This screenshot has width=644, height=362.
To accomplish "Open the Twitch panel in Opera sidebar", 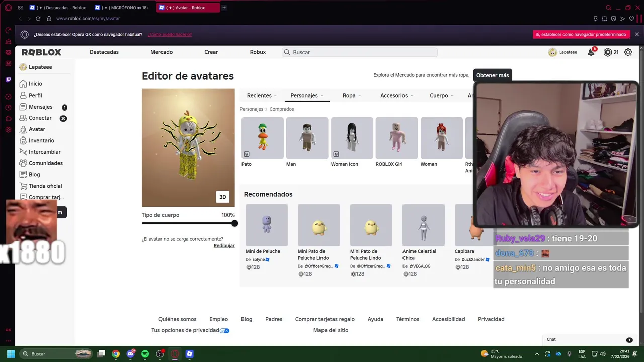I will click(8, 79).
